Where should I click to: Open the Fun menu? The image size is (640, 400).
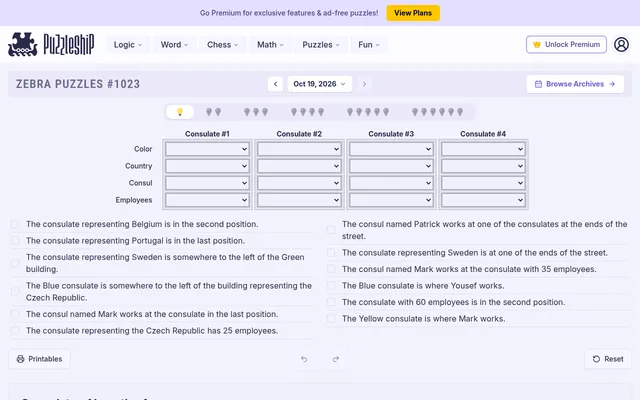point(369,45)
